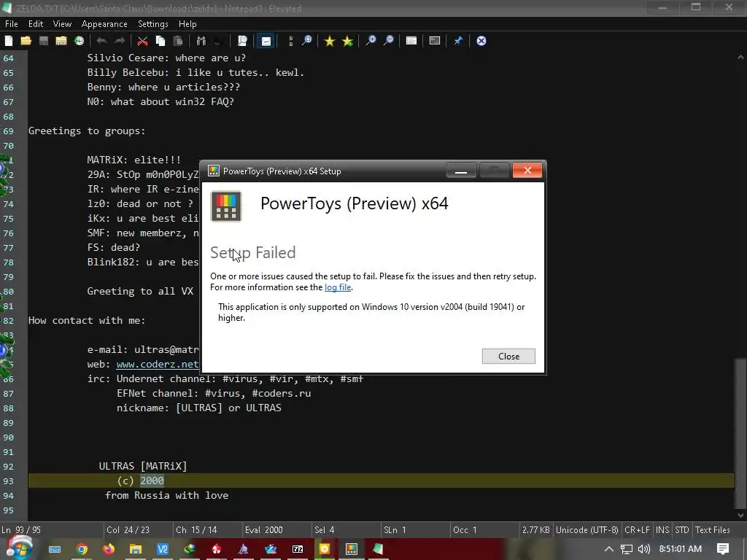The height and width of the screenshot is (560, 747).
Task: Open volume control in system tray
Action: click(643, 549)
